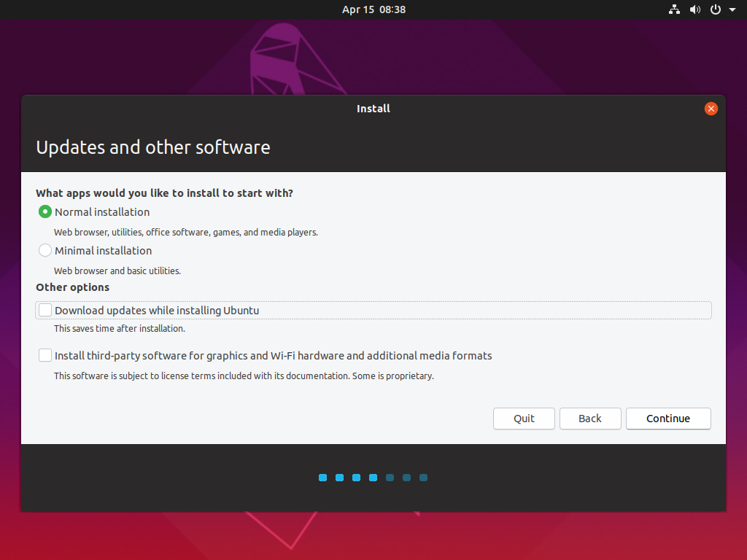
Task: Quit the installer
Action: click(x=524, y=419)
